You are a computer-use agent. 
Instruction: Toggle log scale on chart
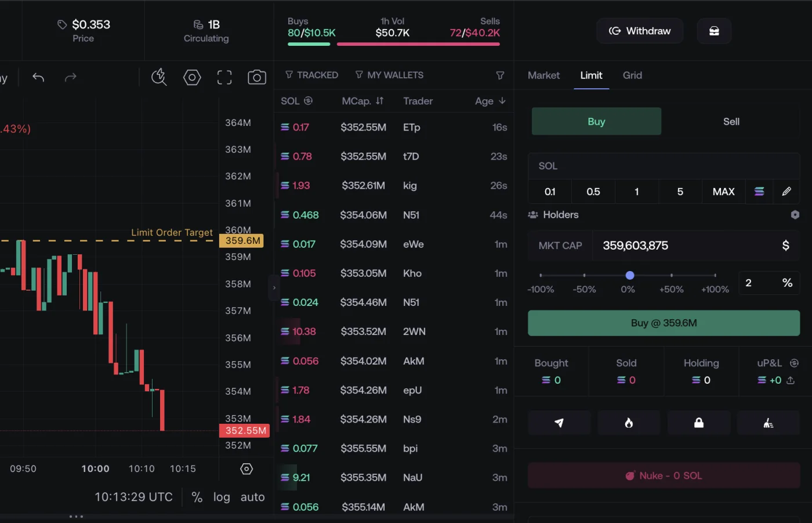click(222, 497)
